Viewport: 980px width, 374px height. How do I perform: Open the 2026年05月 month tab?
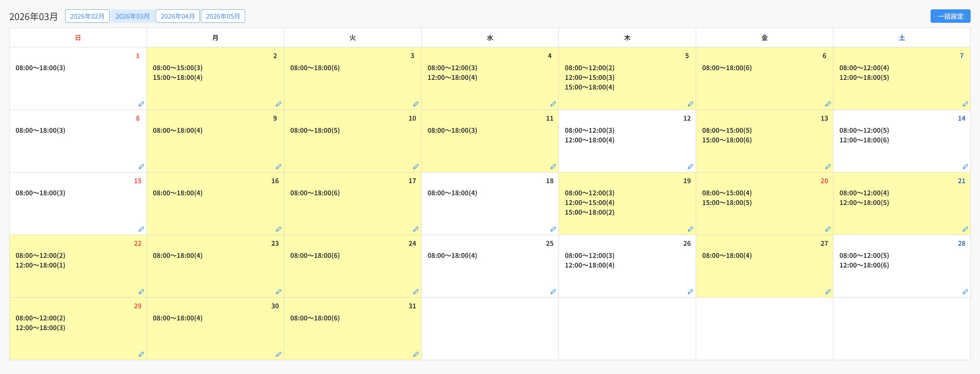[223, 16]
